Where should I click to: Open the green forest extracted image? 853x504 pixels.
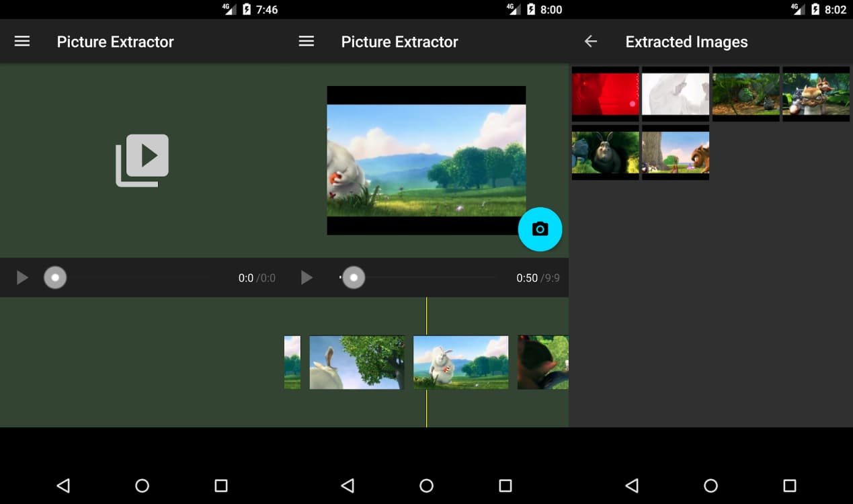pyautogui.click(x=746, y=94)
